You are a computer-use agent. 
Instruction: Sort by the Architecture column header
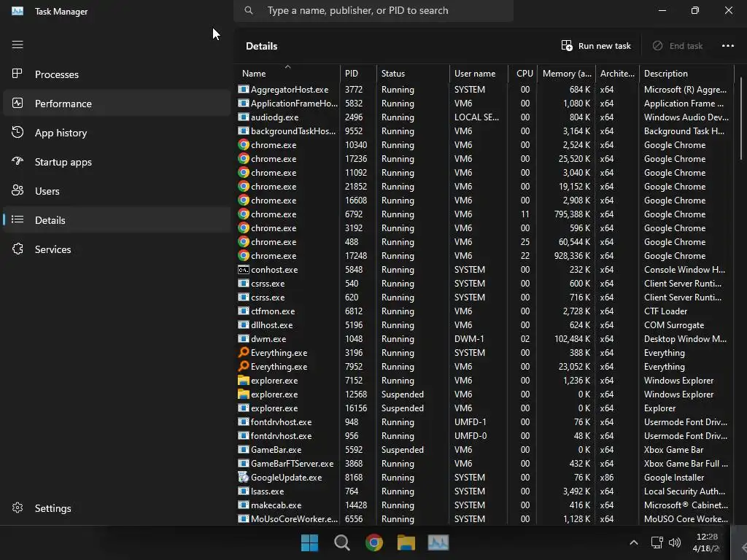617,74
